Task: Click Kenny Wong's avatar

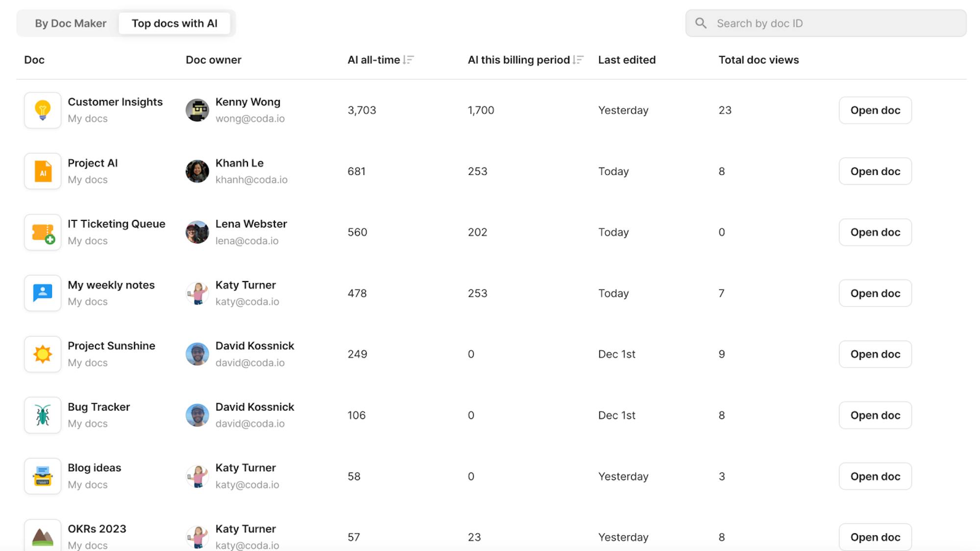Action: click(x=197, y=110)
